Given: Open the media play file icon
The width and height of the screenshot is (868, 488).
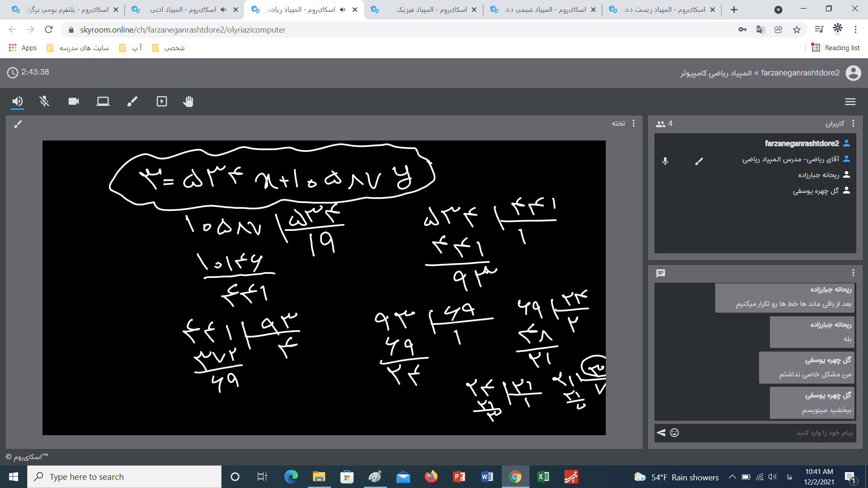Looking at the screenshot, I should point(161,101).
